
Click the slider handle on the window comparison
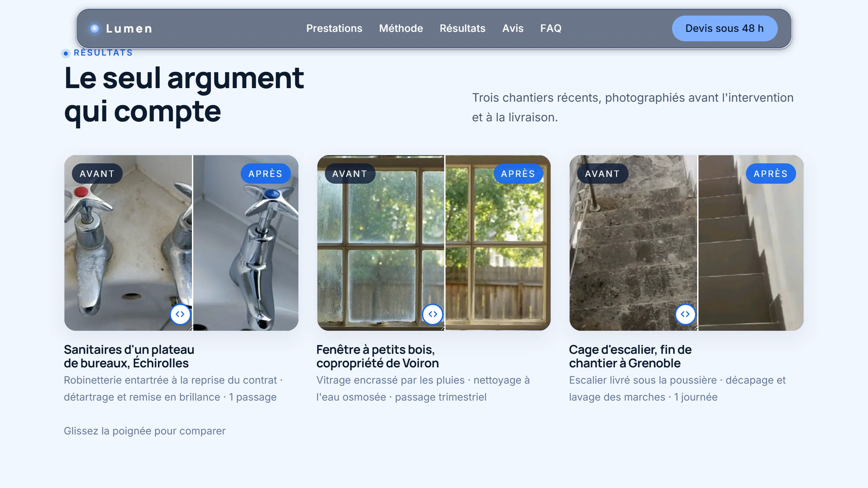coord(433,314)
